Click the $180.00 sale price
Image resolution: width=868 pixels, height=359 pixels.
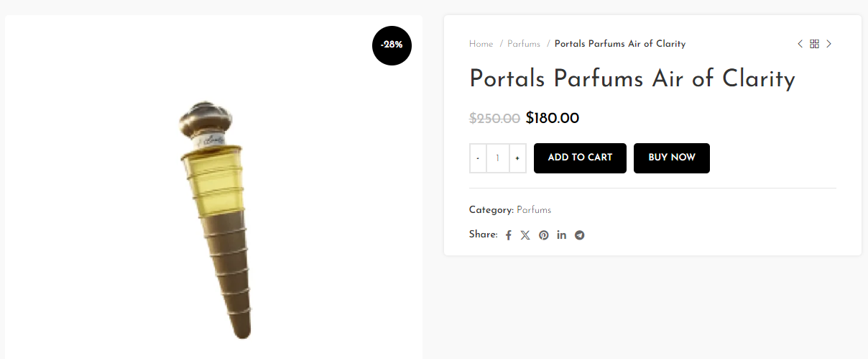point(553,118)
